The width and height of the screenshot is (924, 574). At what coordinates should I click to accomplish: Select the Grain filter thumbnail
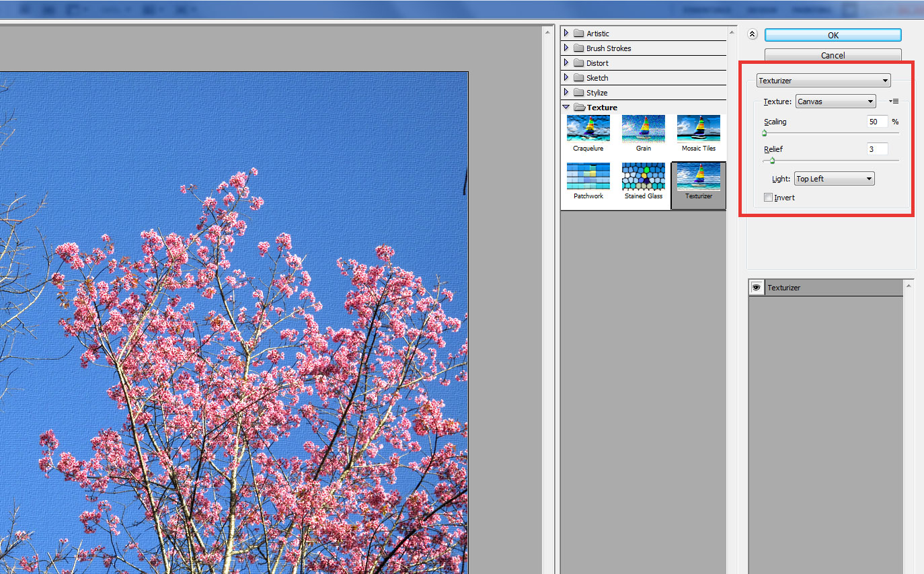(x=643, y=128)
